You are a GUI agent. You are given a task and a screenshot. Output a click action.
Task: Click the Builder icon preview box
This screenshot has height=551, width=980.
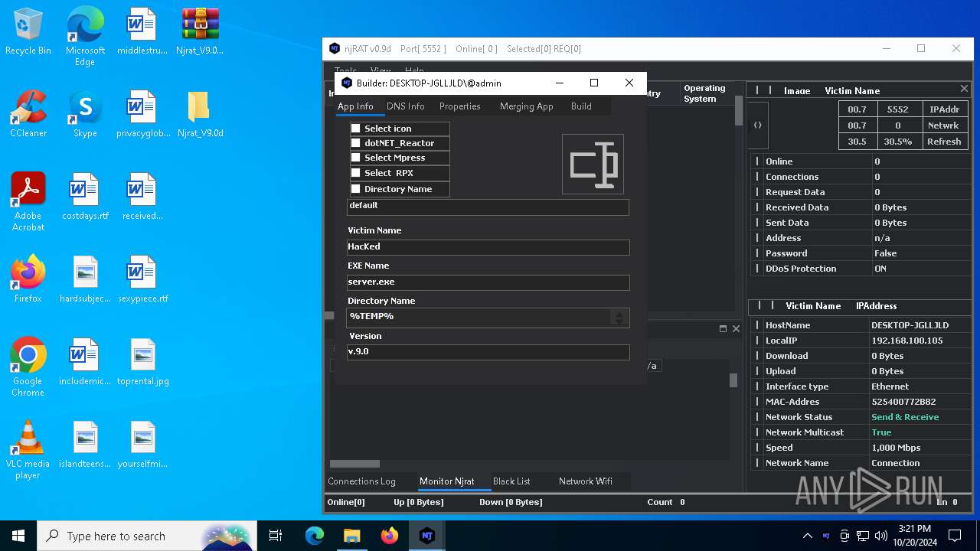pos(593,164)
